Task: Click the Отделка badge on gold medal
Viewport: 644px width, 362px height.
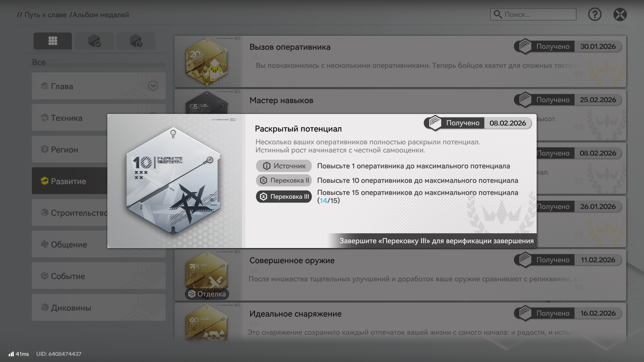Action: [207, 294]
